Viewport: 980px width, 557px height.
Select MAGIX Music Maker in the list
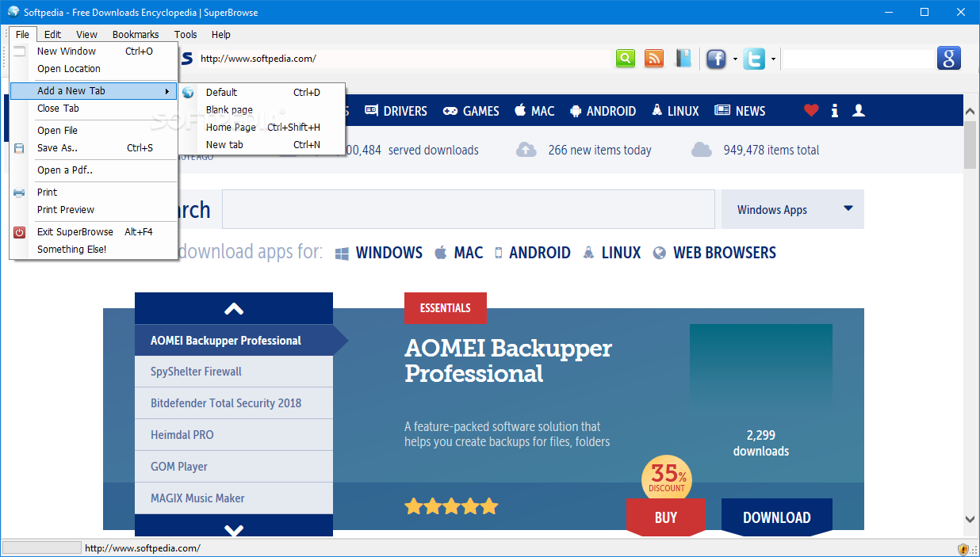click(x=234, y=498)
